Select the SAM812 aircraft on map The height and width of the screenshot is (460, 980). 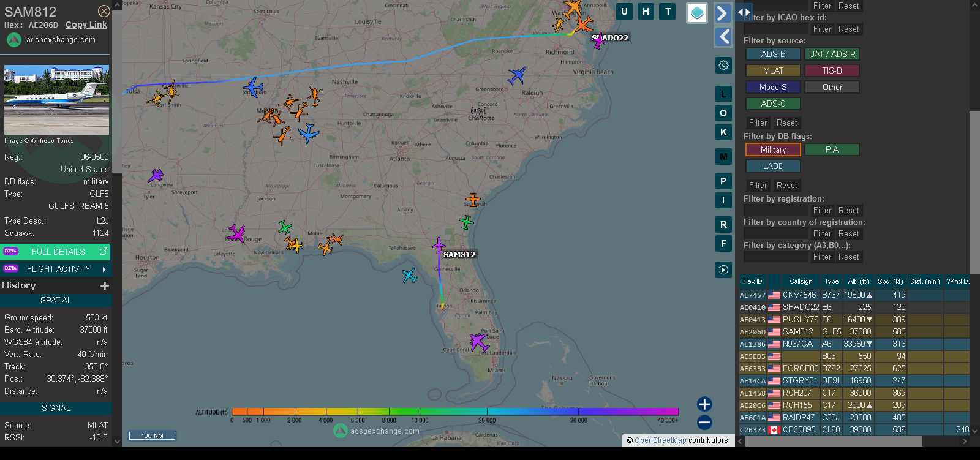pyautogui.click(x=439, y=246)
